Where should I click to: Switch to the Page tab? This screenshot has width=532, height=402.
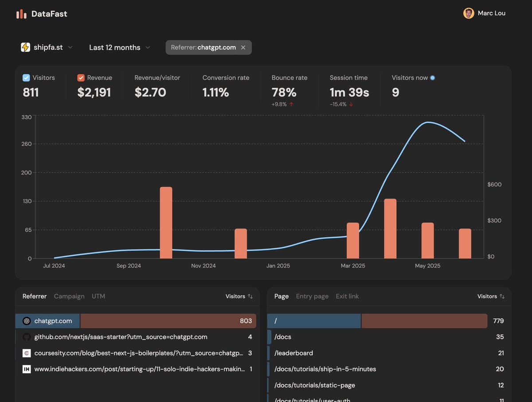282,297
